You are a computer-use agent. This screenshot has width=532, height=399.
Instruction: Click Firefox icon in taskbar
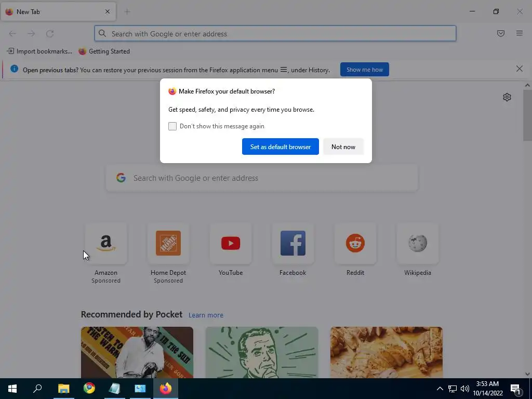pyautogui.click(x=166, y=389)
